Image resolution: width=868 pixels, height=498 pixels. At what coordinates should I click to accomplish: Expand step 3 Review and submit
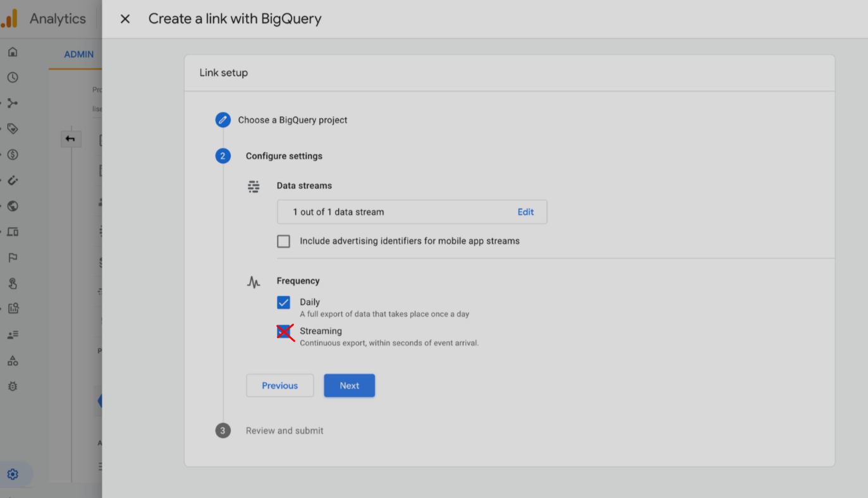pos(284,431)
